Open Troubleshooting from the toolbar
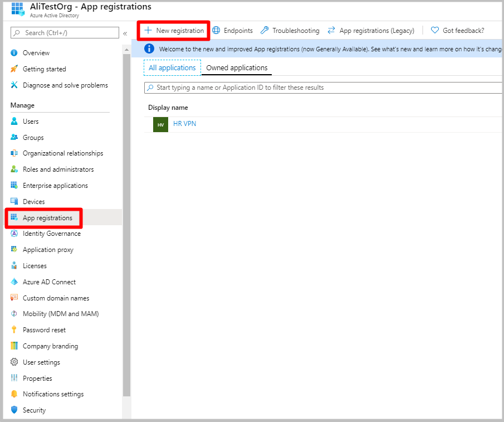The height and width of the screenshot is (422, 504). tap(290, 31)
